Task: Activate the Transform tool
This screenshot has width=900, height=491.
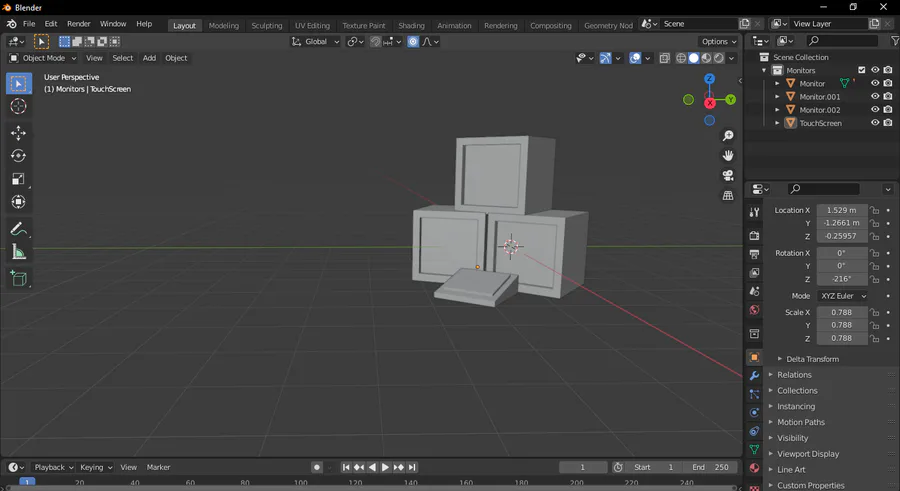Action: tap(18, 202)
